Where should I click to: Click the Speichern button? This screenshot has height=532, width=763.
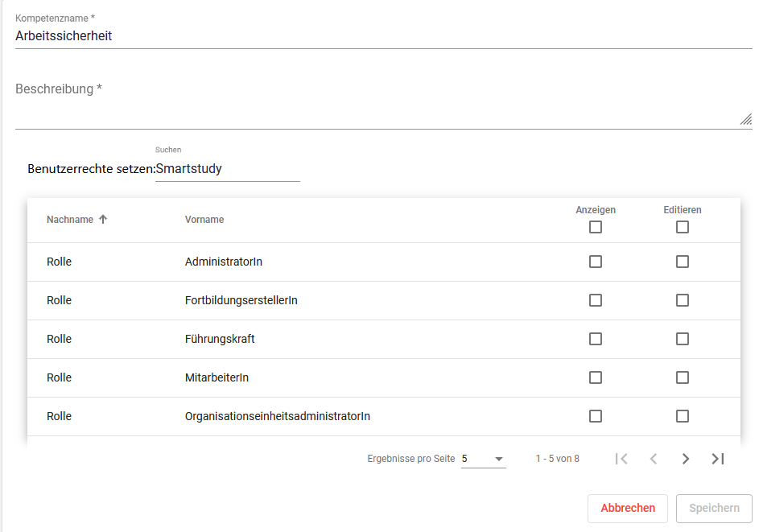[714, 509]
